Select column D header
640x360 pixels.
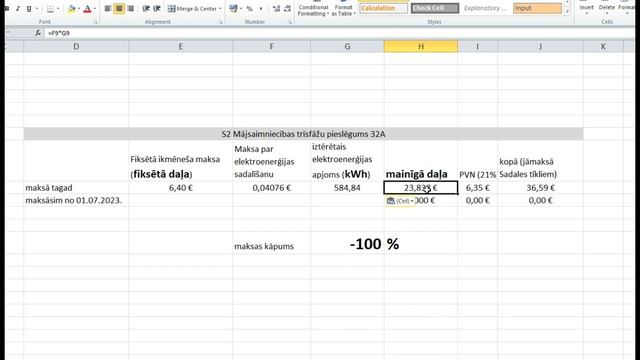tap(76, 47)
